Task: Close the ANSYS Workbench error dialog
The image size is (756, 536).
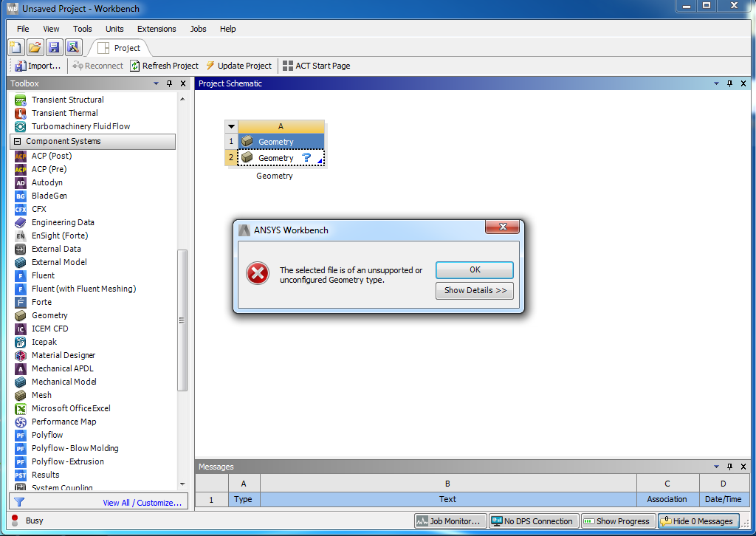Action: [502, 227]
